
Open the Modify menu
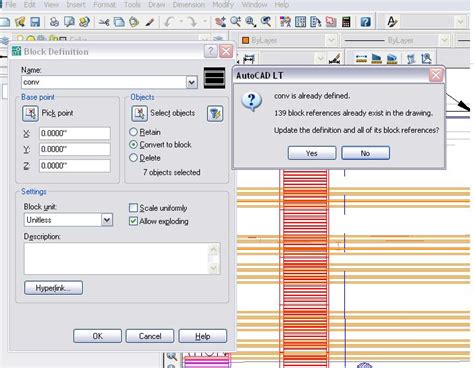223,5
